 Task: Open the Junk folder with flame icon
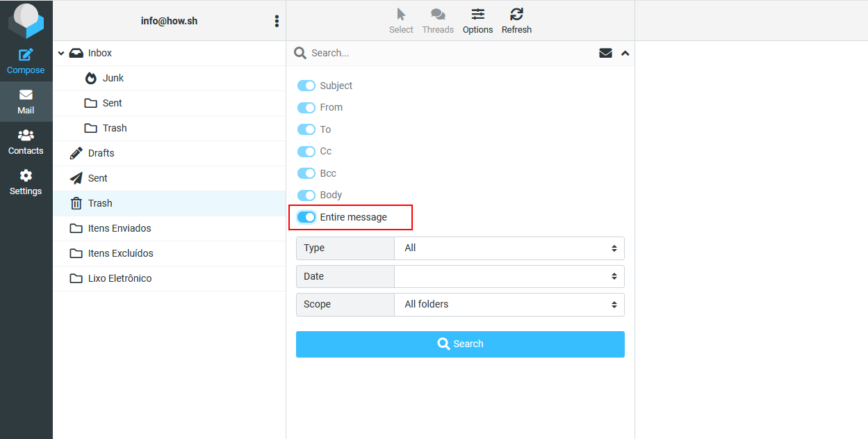[x=169, y=78]
